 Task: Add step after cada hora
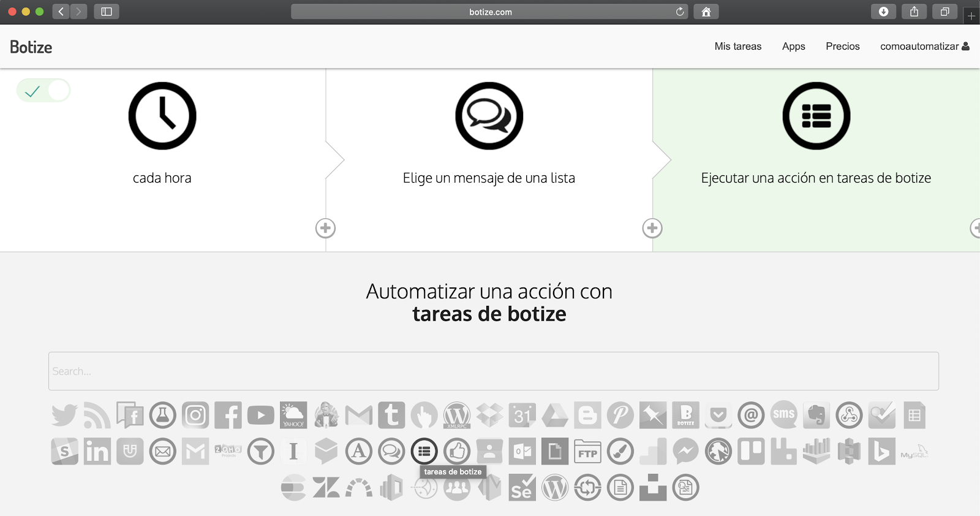tap(325, 228)
